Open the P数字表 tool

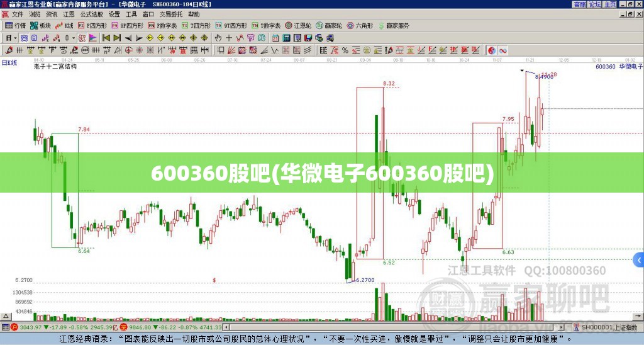(162, 25)
